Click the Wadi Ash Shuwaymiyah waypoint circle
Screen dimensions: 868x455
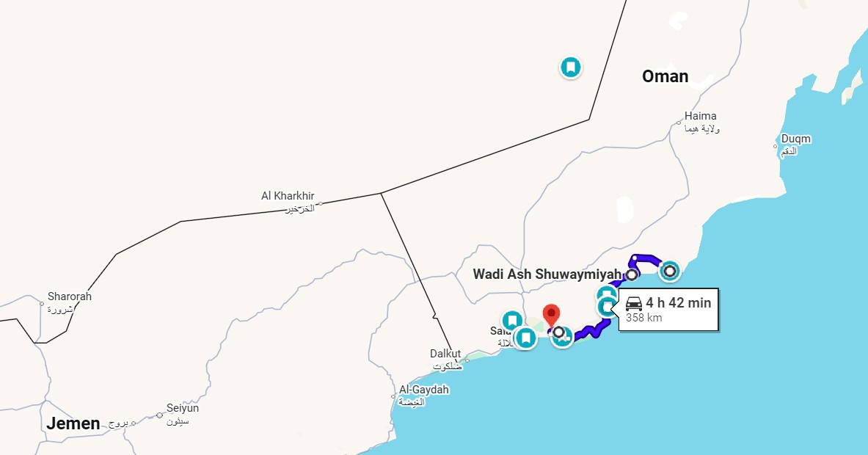pyautogui.click(x=631, y=274)
